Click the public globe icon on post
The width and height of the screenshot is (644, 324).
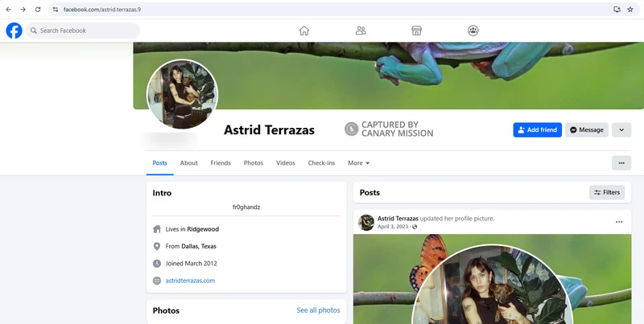point(415,227)
